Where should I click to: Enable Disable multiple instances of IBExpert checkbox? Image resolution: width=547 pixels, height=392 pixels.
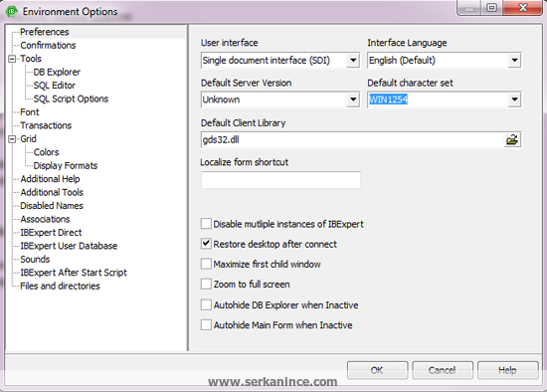click(x=206, y=224)
